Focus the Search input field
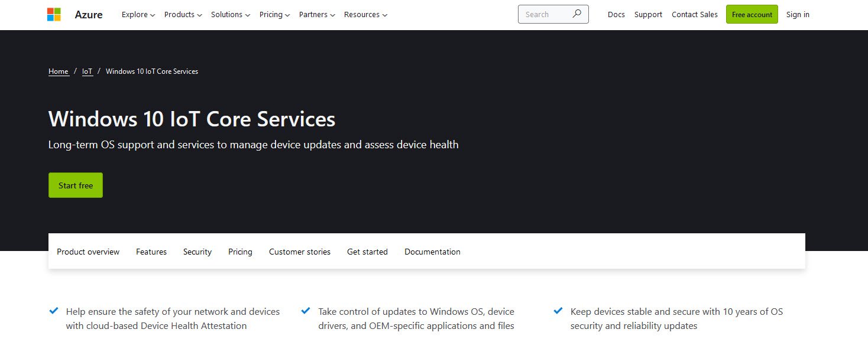Image resolution: width=868 pixels, height=352 pixels. click(x=553, y=14)
